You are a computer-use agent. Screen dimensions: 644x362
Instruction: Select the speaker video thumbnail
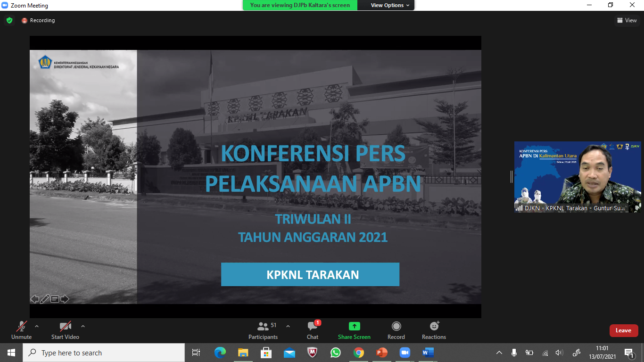pos(578,177)
